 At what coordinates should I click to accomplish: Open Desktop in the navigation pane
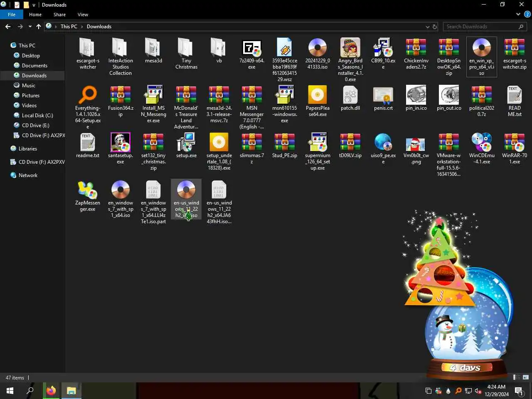tap(31, 56)
